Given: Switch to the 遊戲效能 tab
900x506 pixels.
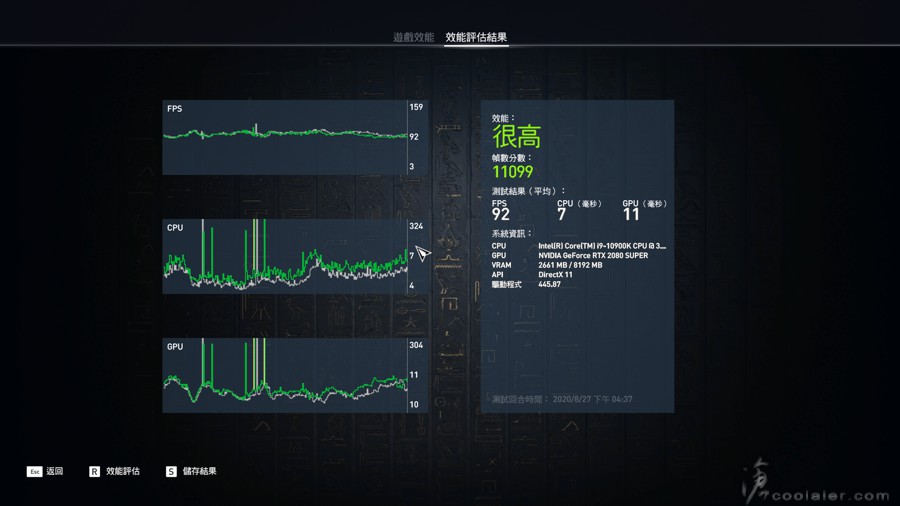Looking at the screenshot, I should coord(413,37).
